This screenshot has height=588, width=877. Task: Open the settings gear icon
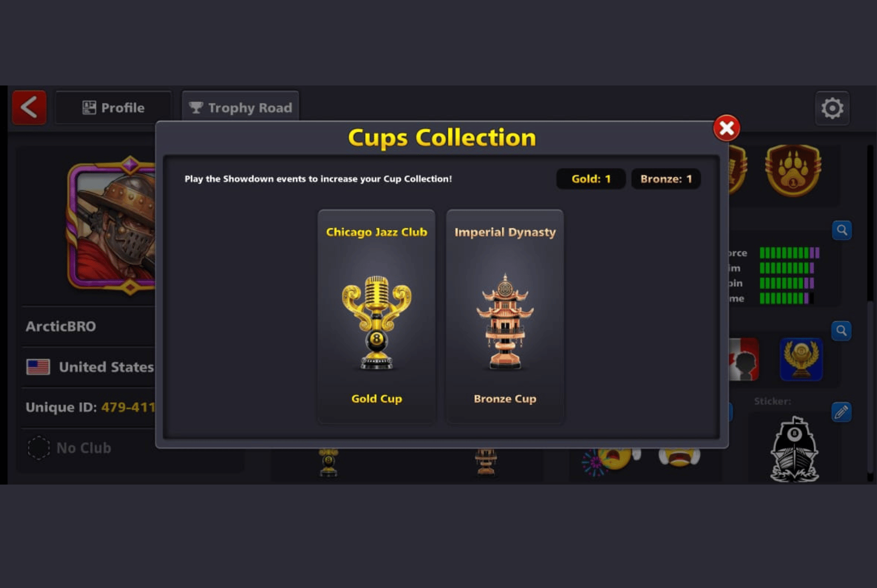coord(832,108)
